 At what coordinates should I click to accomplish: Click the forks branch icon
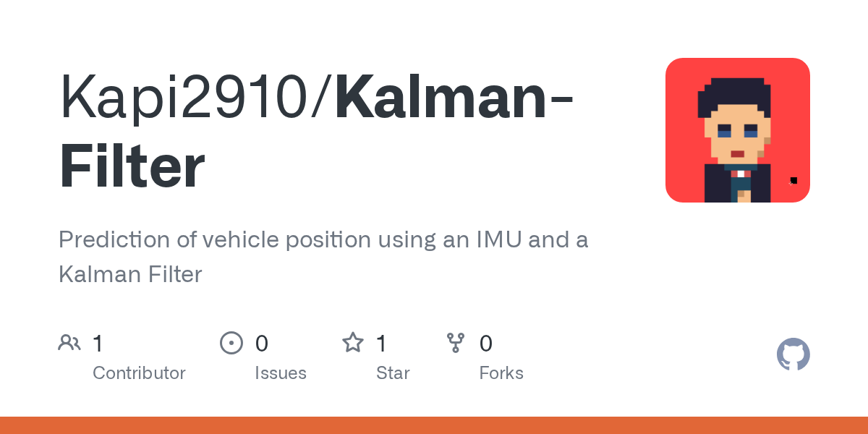pyautogui.click(x=456, y=343)
